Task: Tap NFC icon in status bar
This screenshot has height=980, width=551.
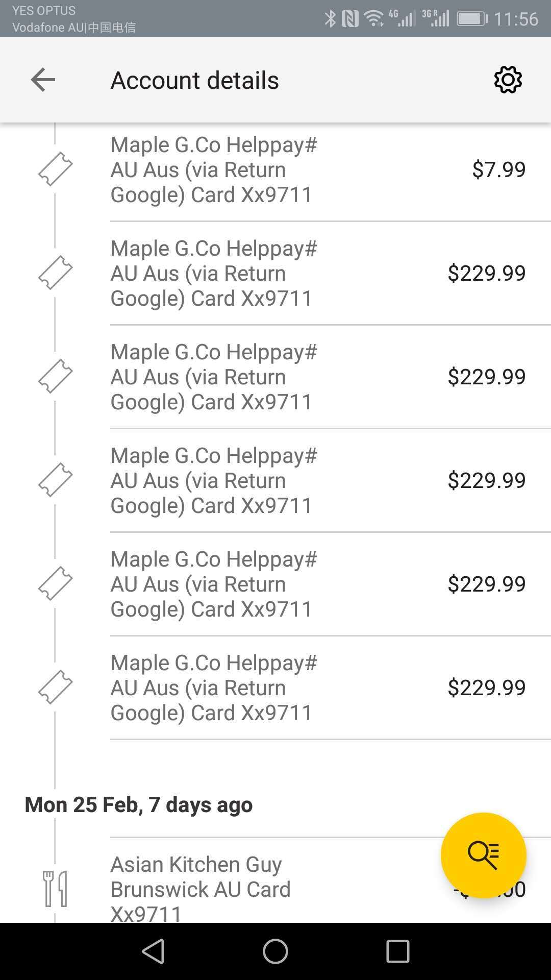Action: click(x=350, y=19)
